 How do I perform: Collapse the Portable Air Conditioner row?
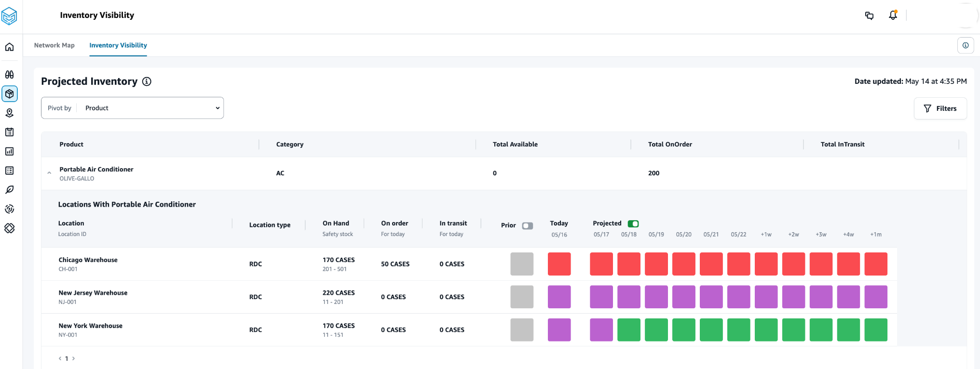click(49, 173)
